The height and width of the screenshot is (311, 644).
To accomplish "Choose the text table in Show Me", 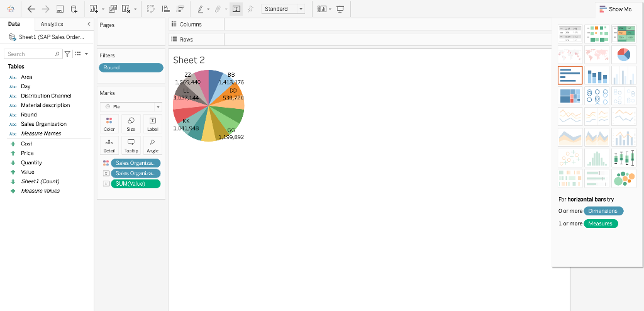I will pyautogui.click(x=570, y=34).
